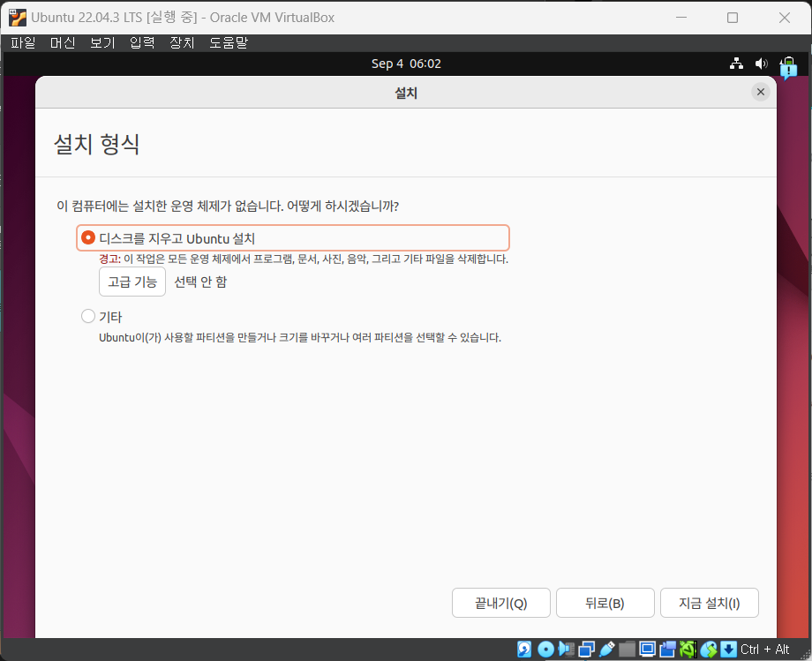Click the 끝내기(Q) quit button

[500, 603]
